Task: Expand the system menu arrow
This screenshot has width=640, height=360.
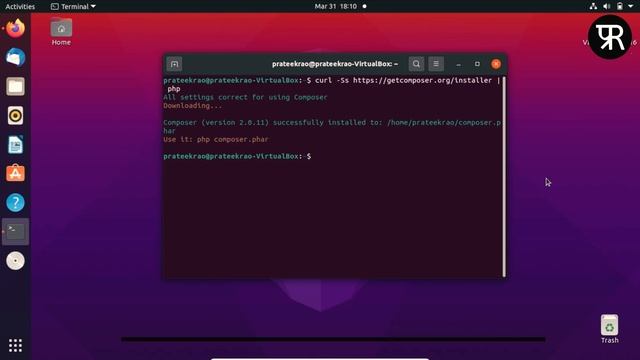Action: point(631,6)
